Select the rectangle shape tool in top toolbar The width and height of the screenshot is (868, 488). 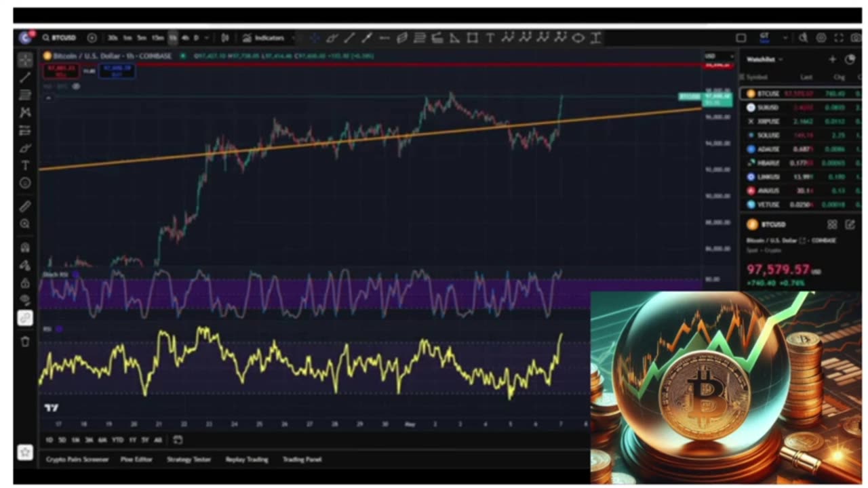tap(473, 38)
